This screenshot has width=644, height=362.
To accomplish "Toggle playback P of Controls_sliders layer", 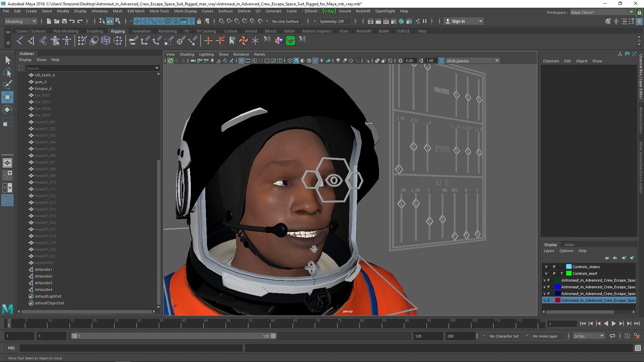I will tap(554, 267).
